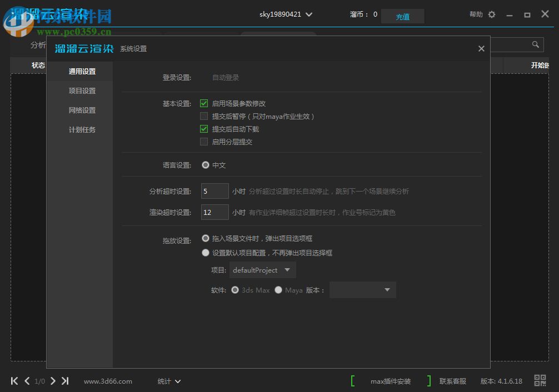Click the 联系客服 support link

click(452, 381)
